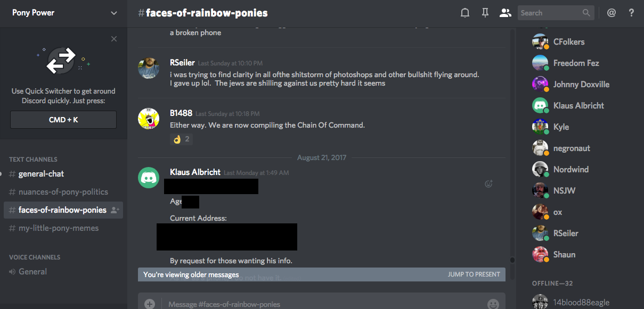
Task: Open the my-little-pony-memes channel
Action: (x=58, y=228)
